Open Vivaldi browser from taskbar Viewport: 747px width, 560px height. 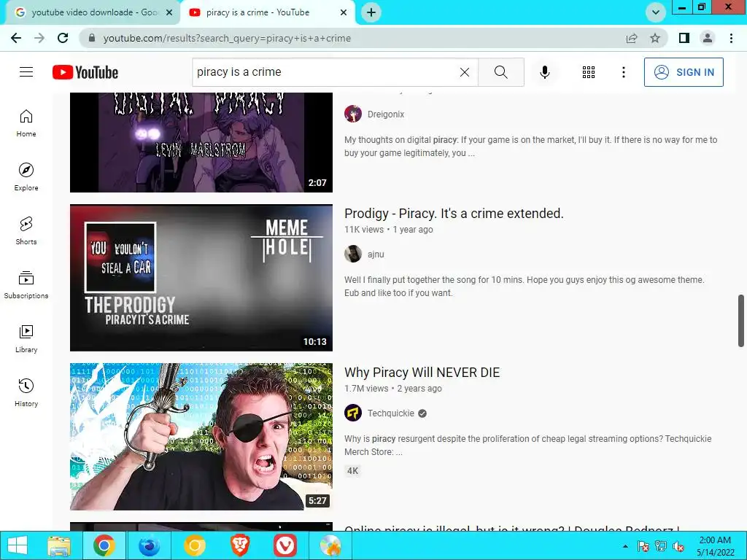(285, 545)
